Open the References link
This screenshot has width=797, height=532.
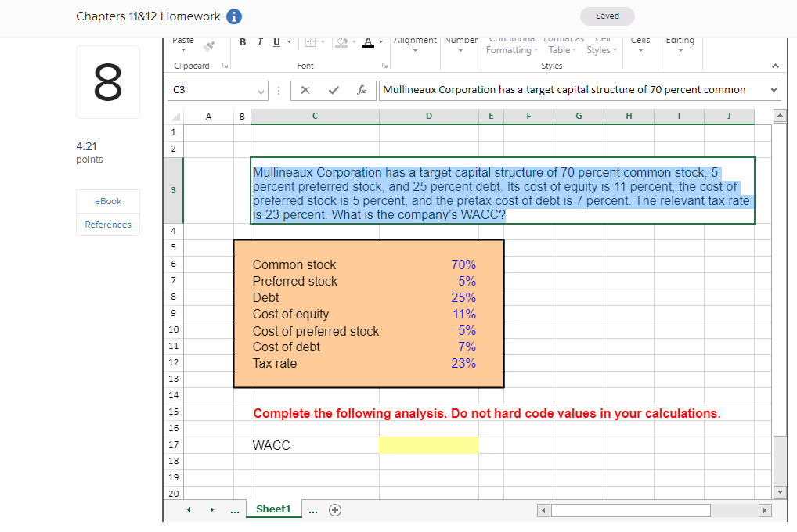click(x=108, y=225)
